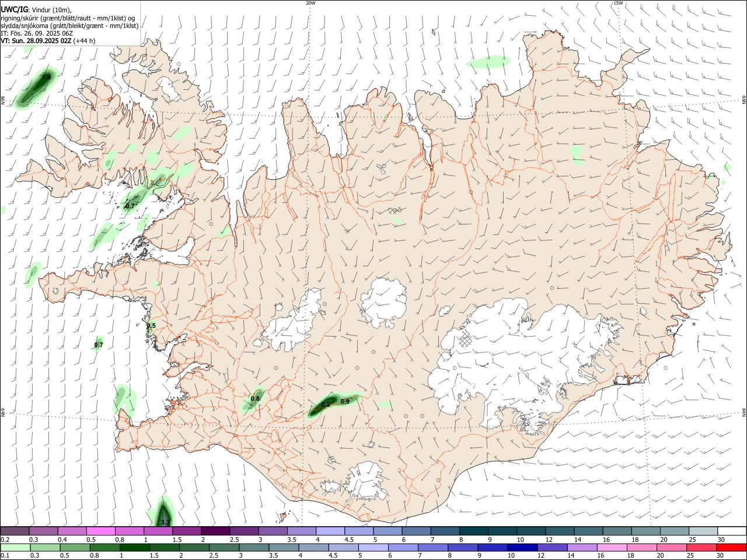Select the darkest green swatch between lower 1 and 1.5
Viewport: 747px width, 560px height.
pyautogui.click(x=134, y=547)
